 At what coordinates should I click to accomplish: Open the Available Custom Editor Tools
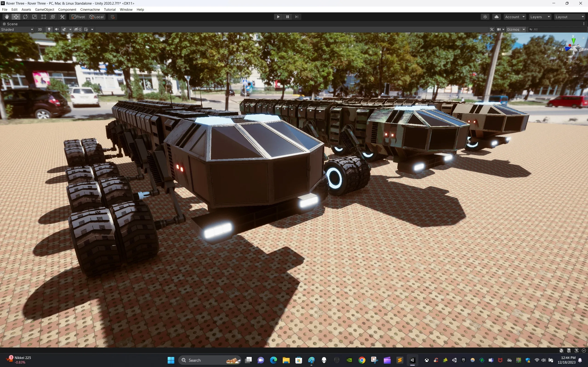pyautogui.click(x=62, y=17)
